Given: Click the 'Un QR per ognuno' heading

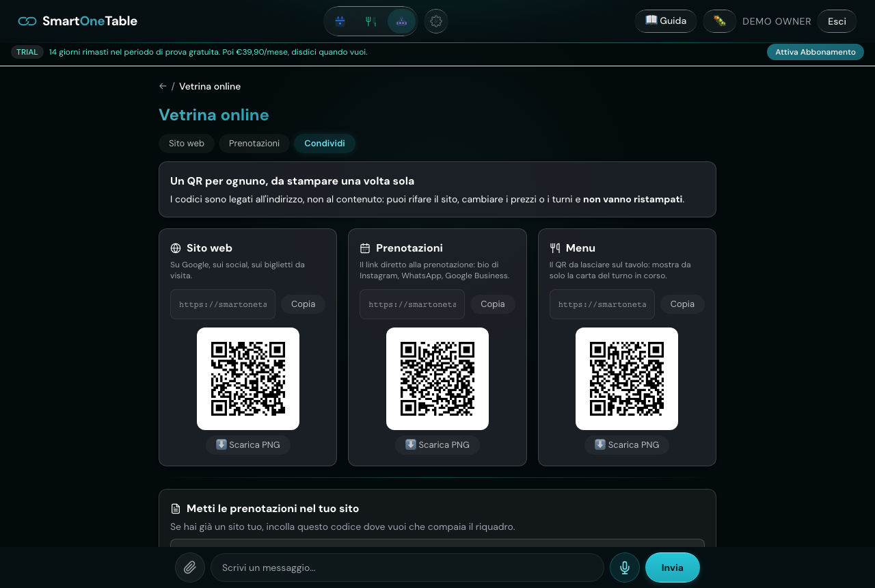Looking at the screenshot, I should pos(293,181).
